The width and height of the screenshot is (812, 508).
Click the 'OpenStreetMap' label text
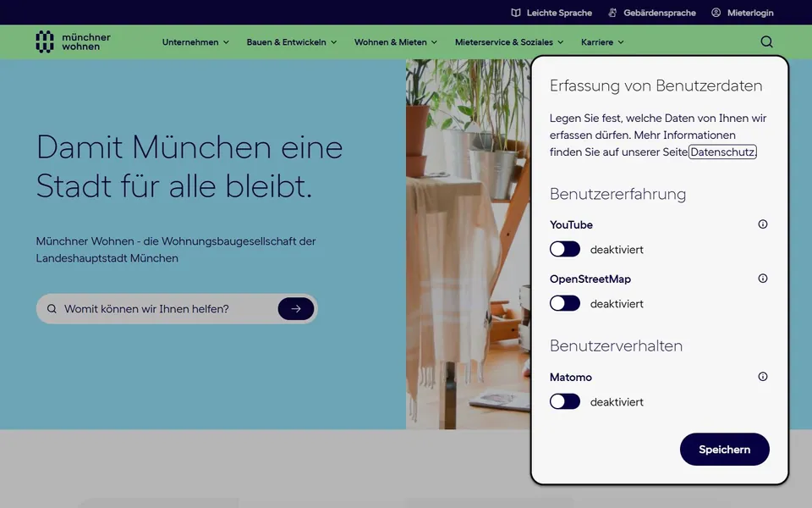590,279
